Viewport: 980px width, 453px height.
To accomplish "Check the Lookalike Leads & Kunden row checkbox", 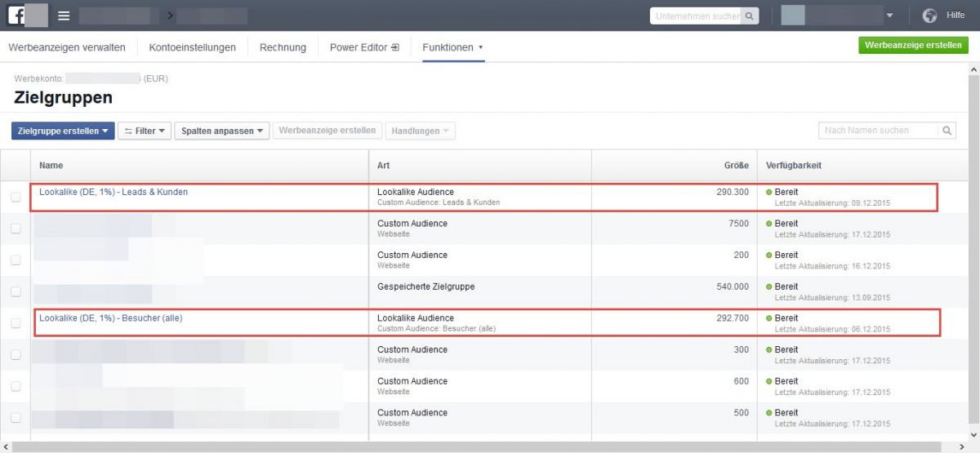I will click(x=16, y=198).
